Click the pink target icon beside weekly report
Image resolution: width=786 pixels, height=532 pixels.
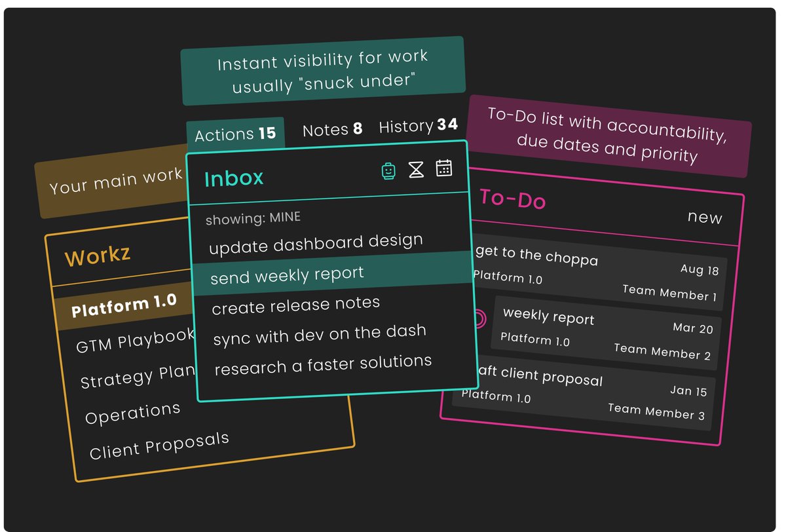479,319
